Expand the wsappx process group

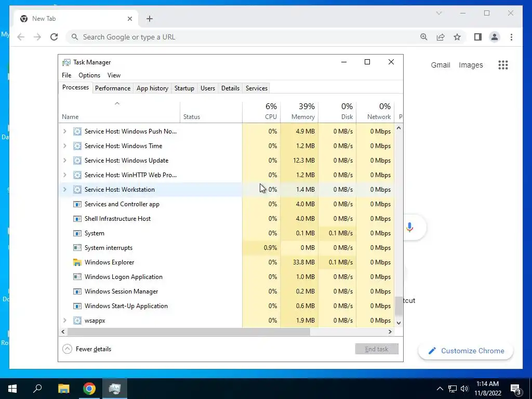click(x=64, y=321)
